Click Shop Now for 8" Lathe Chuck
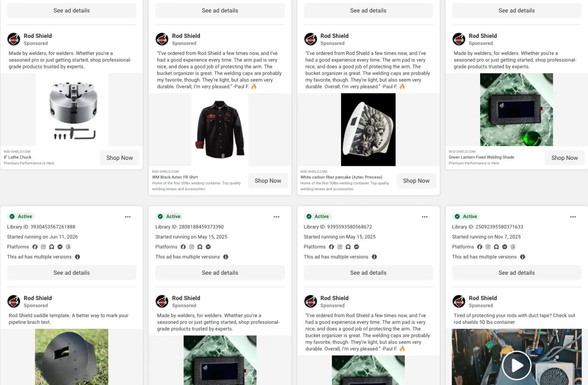This screenshot has width=588, height=385. click(x=119, y=158)
